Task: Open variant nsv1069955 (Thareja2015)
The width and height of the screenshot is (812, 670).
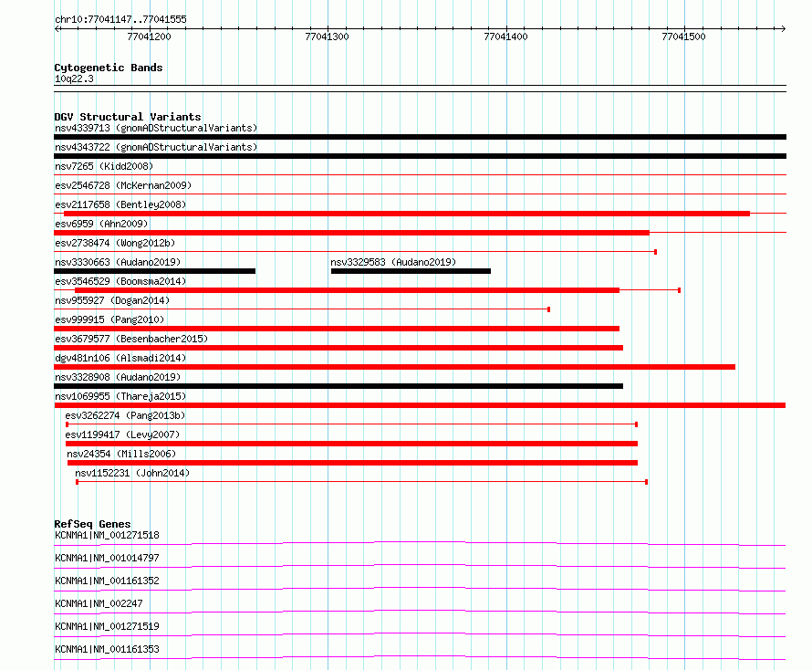Action: [x=120, y=396]
